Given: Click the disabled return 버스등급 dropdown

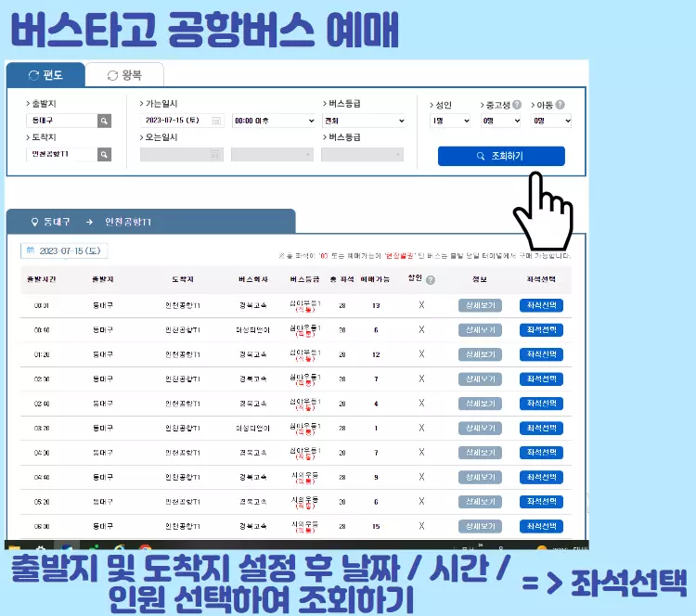Looking at the screenshot, I should (362, 154).
